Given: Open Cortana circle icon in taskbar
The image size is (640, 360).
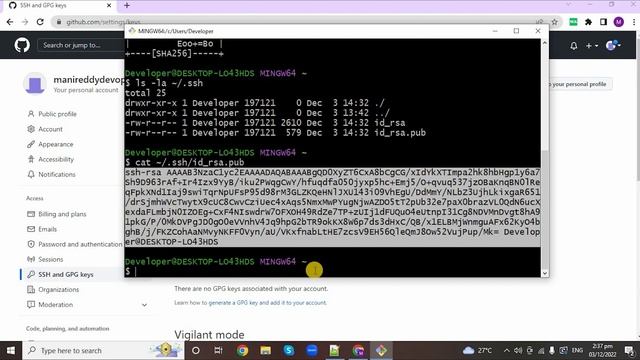Looking at the screenshot, I should tap(196, 350).
